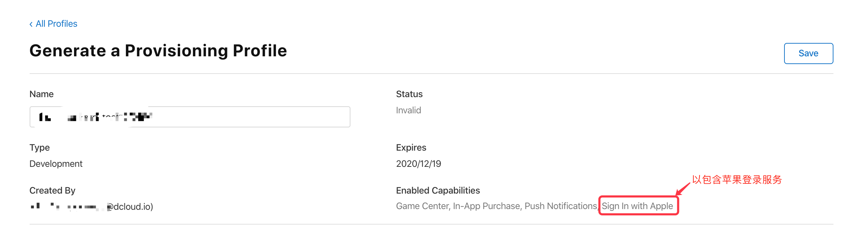
Task: Click the back chevron beside All Profiles
Action: point(31,24)
